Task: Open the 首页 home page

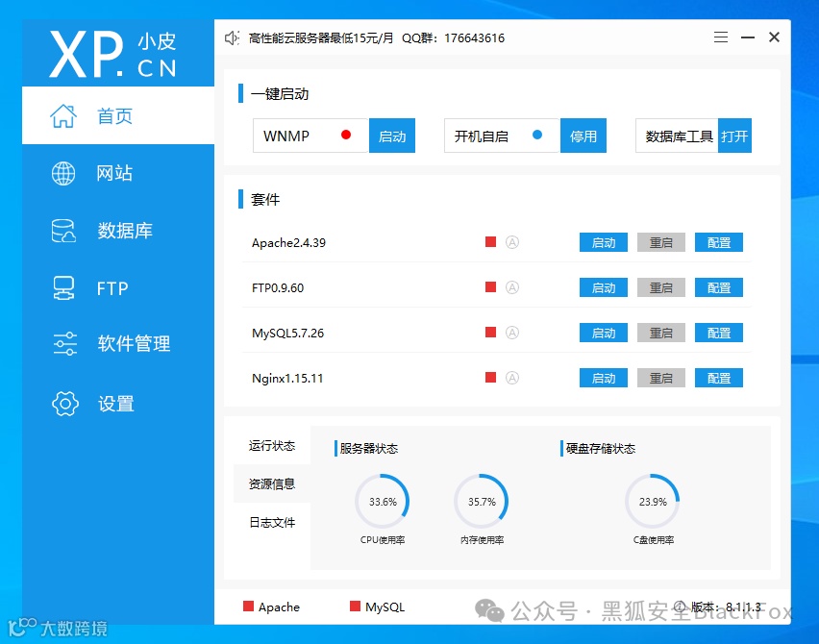Action: pos(118,115)
